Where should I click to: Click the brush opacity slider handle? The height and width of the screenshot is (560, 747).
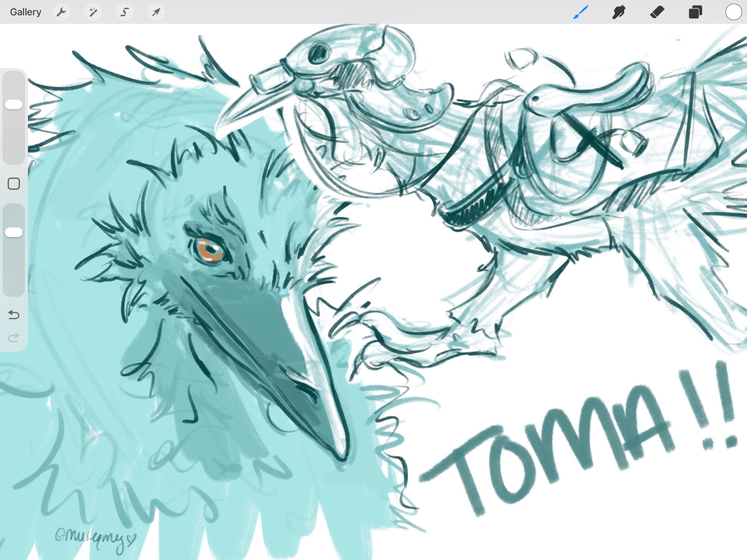pos(14,232)
